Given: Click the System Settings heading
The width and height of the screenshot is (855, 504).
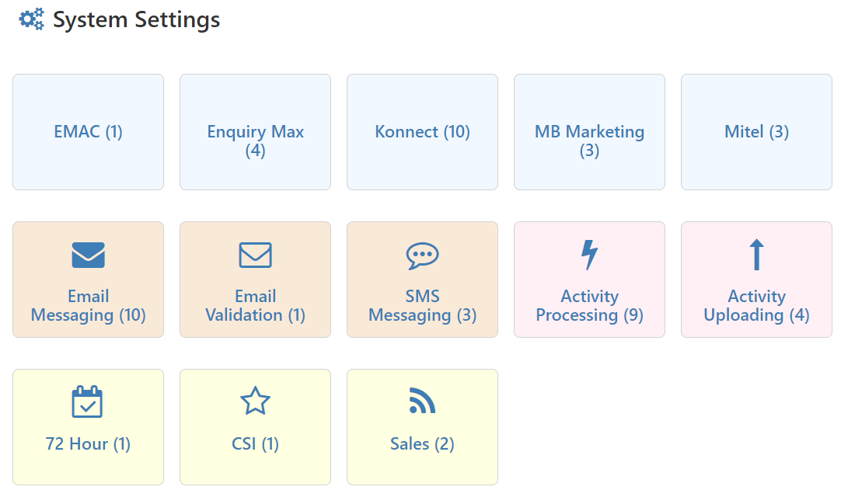Looking at the screenshot, I should pyautogui.click(x=136, y=20).
